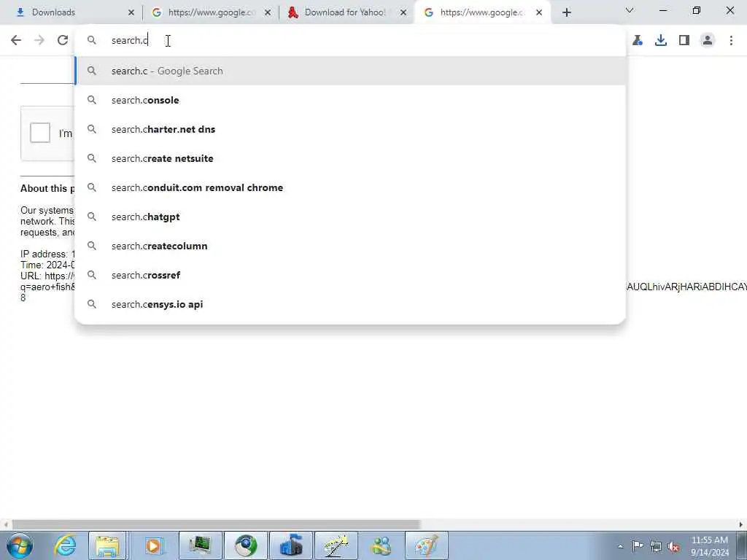Click the muted volume tray icon

673,546
